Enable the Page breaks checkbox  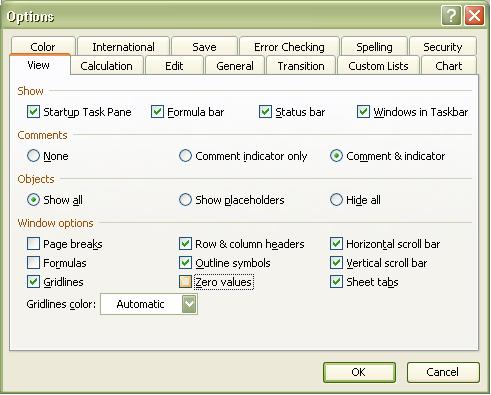[33, 244]
